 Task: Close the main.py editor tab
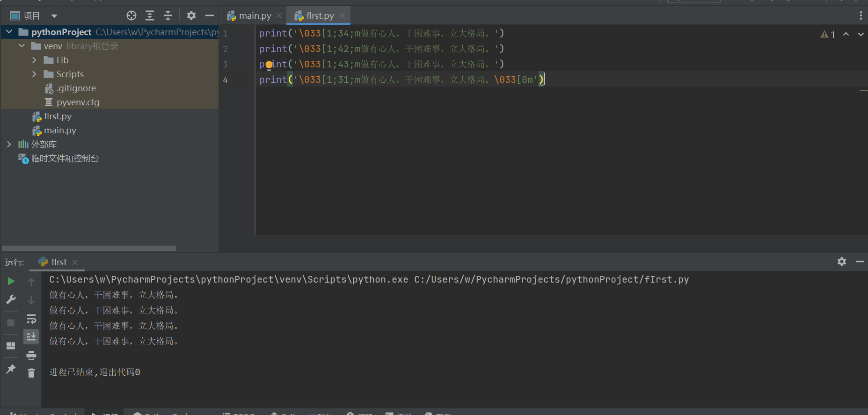click(x=279, y=16)
